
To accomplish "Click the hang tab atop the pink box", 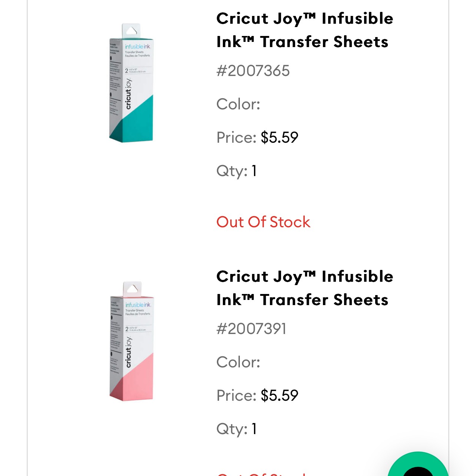I will [132, 288].
